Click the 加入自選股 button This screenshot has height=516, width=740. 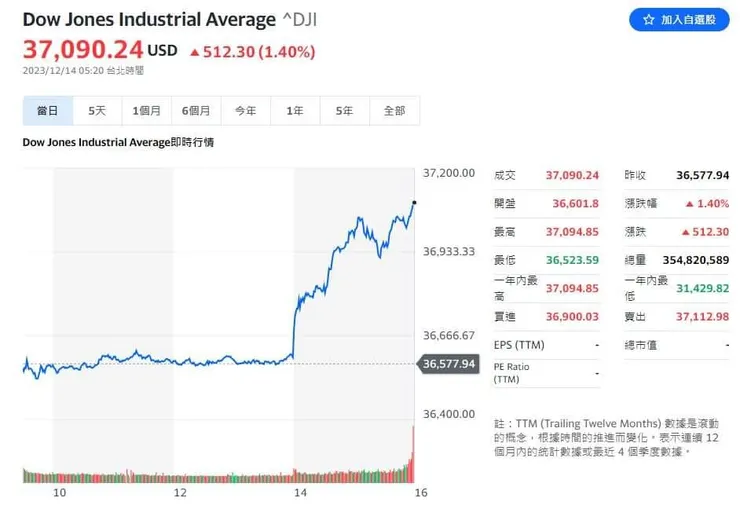(x=679, y=20)
